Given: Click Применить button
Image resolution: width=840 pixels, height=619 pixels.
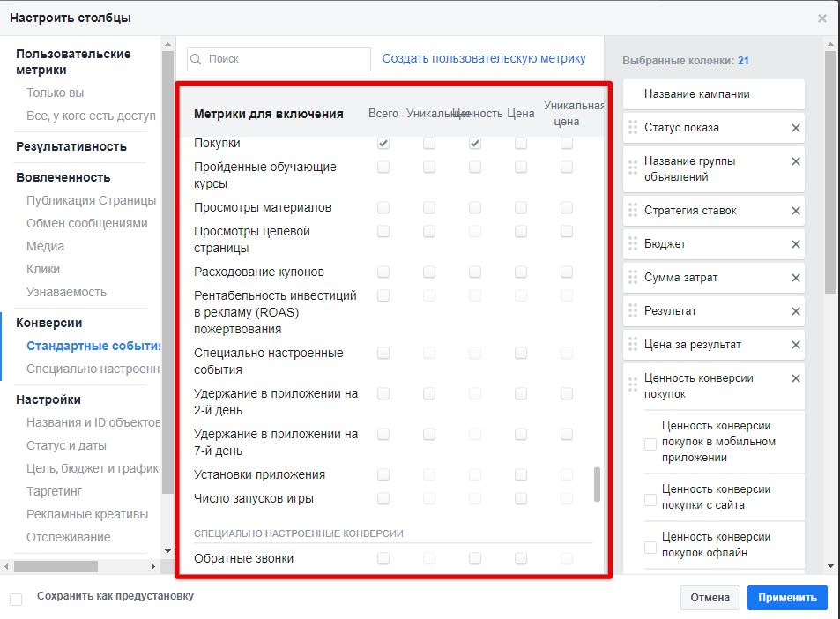Looking at the screenshot, I should pos(786,598).
